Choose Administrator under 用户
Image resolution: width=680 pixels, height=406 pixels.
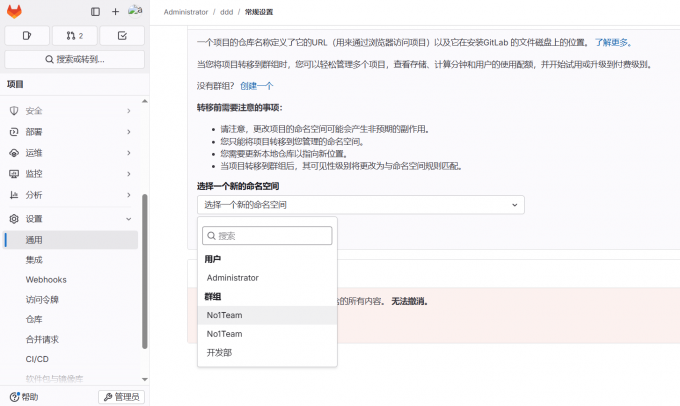(267, 278)
